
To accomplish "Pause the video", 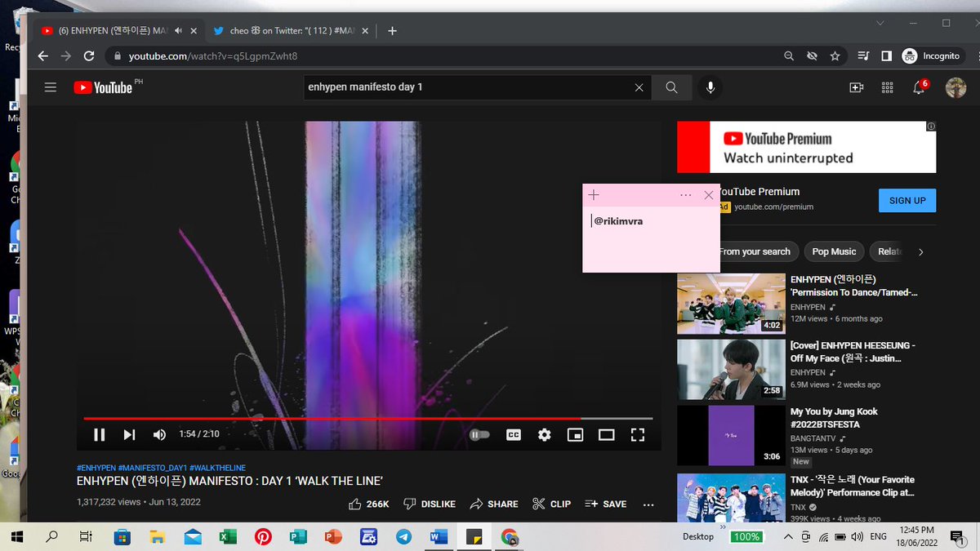I will point(99,435).
